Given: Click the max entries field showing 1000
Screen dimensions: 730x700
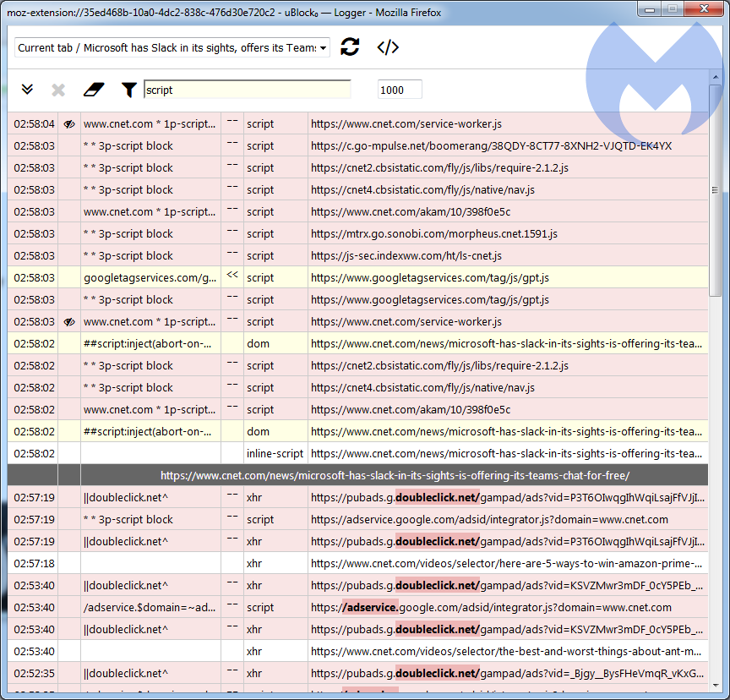Looking at the screenshot, I should pyautogui.click(x=400, y=90).
